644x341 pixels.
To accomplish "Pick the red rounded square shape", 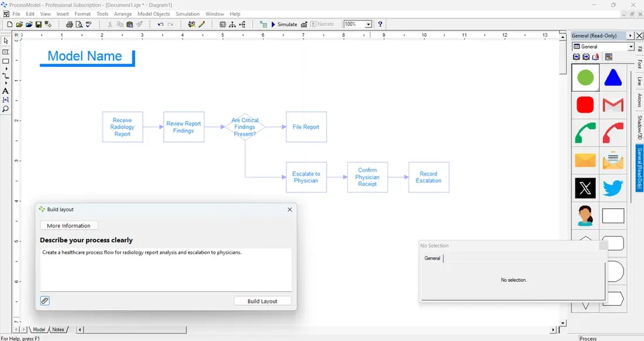I will 585,105.
